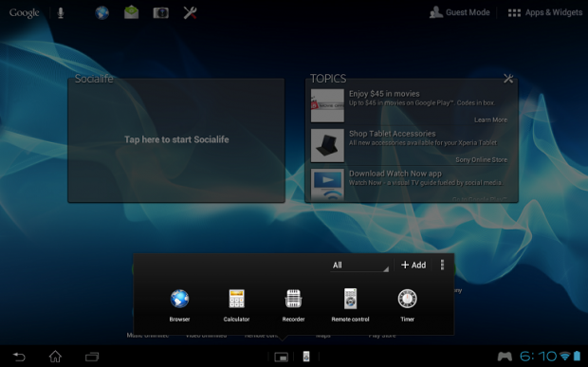Open the Recorder small app
Image resolution: width=588 pixels, height=367 pixels.
pos(293,305)
